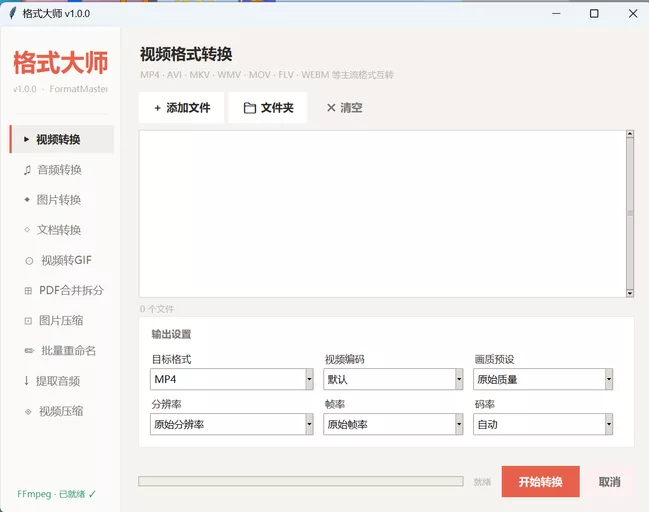Switch to 音频转换 section
649x512 pixels.
pos(62,170)
